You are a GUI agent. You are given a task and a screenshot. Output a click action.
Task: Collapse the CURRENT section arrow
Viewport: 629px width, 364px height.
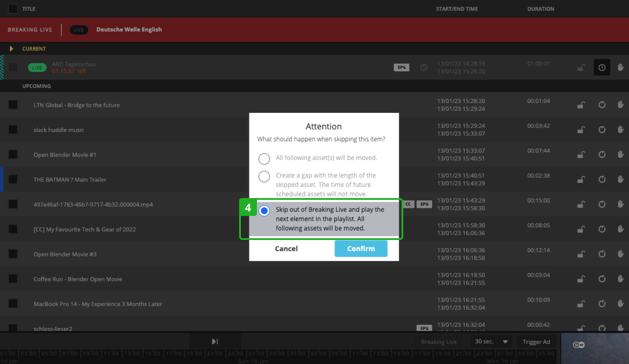pos(12,49)
